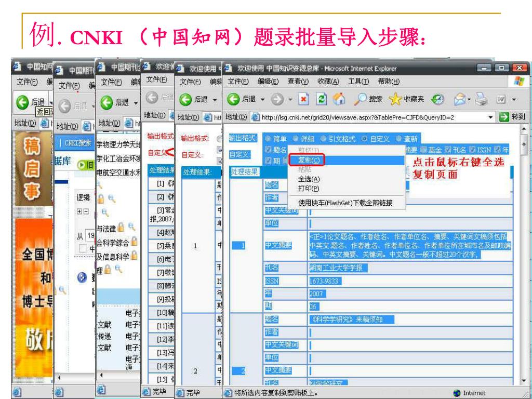532x399 pixels.
Task: Open 文件(F) menu in the leftmost window
Action: (27, 82)
